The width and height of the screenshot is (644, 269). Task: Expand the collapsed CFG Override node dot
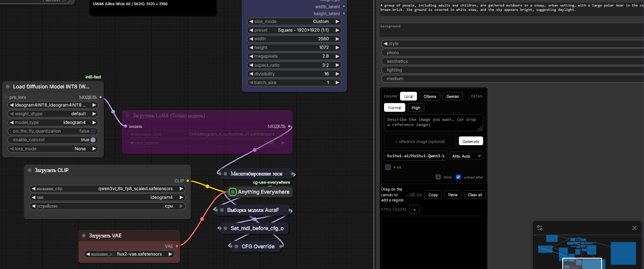236,246
